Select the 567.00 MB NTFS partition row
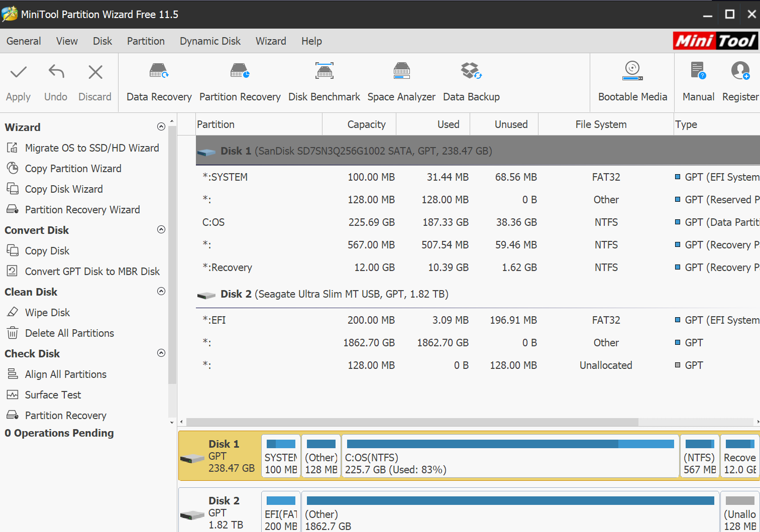This screenshot has width=760, height=532. (x=478, y=245)
